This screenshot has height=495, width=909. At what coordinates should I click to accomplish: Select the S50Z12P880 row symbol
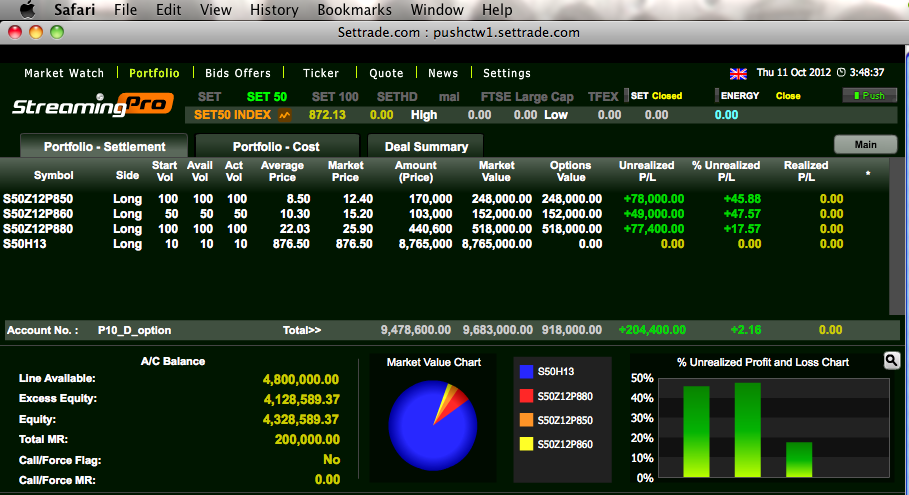tap(38, 229)
